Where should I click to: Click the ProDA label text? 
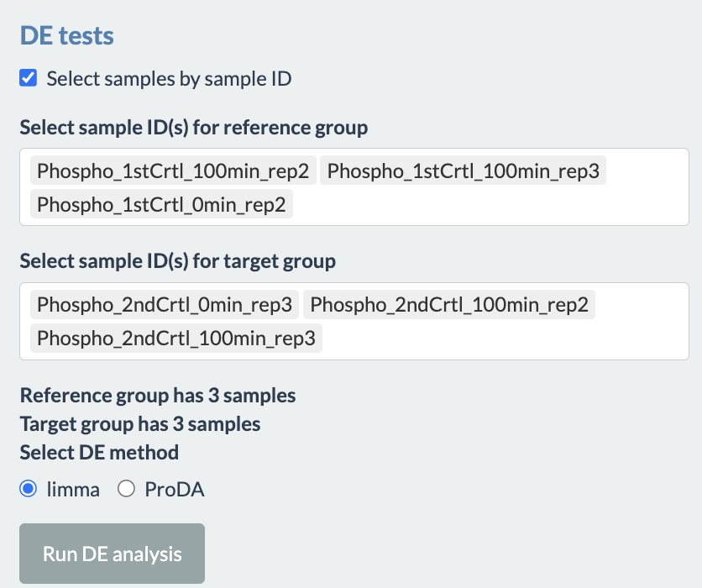[175, 489]
